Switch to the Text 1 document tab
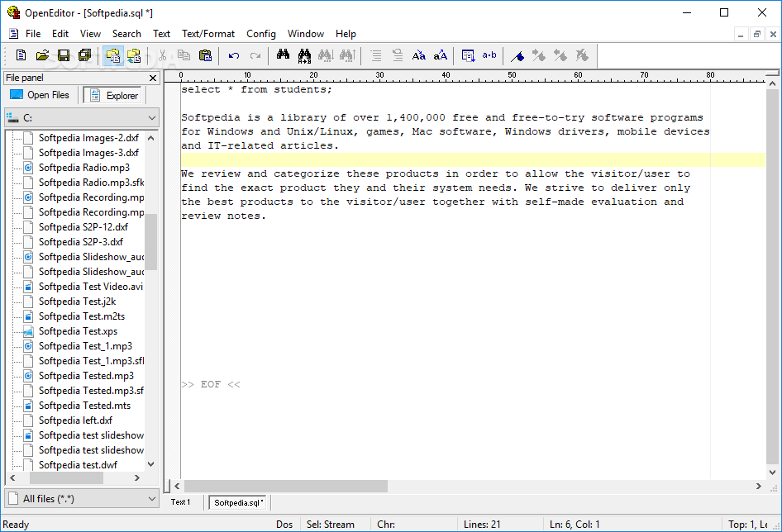Screen dimensions: 782x532 [180, 502]
